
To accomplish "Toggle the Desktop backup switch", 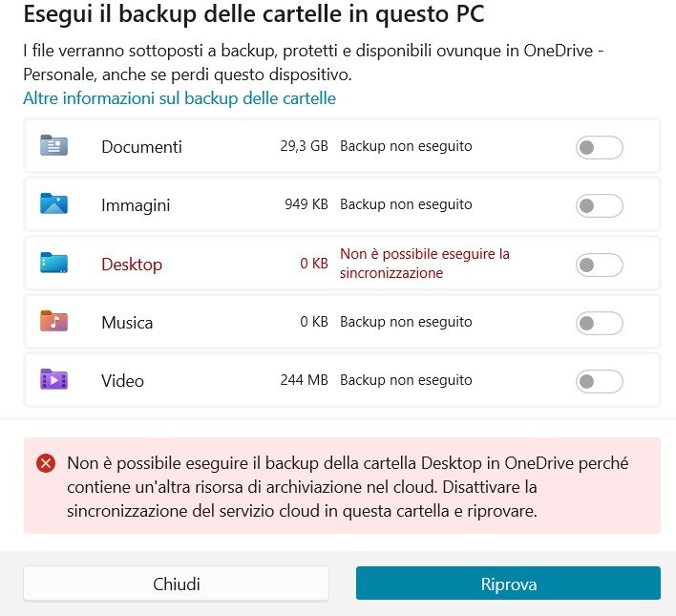I will pyautogui.click(x=599, y=265).
